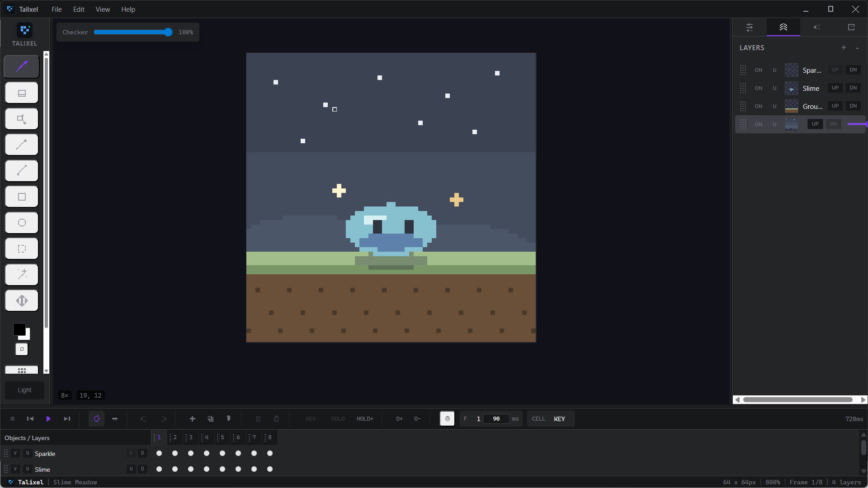Open the Edit menu

(79, 9)
